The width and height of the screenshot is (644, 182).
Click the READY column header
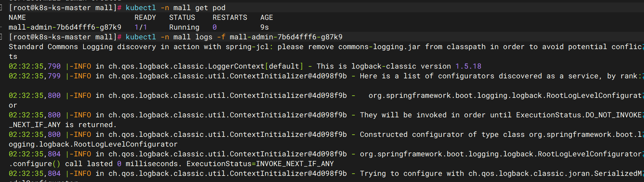coord(145,18)
